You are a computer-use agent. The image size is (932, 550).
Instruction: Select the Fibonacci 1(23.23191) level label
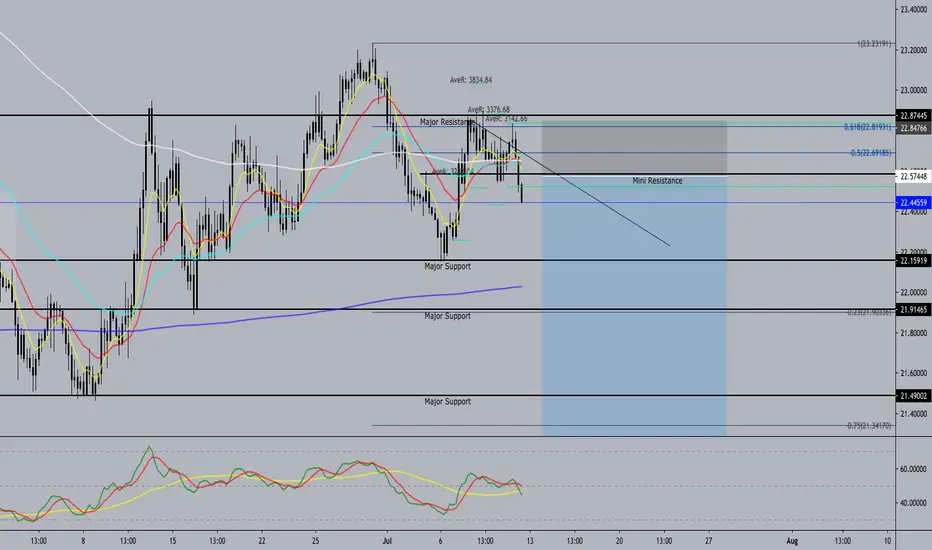(x=874, y=43)
